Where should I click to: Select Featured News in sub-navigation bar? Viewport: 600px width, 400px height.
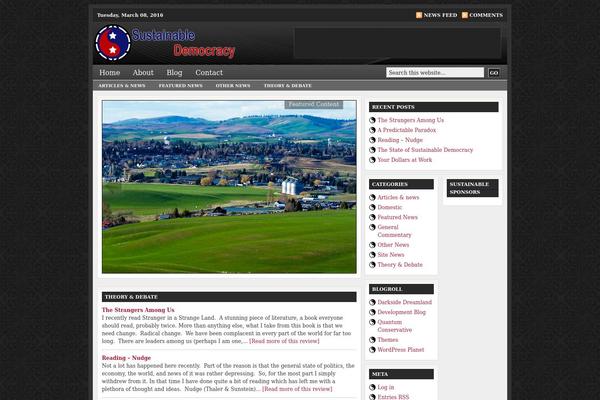click(x=181, y=86)
